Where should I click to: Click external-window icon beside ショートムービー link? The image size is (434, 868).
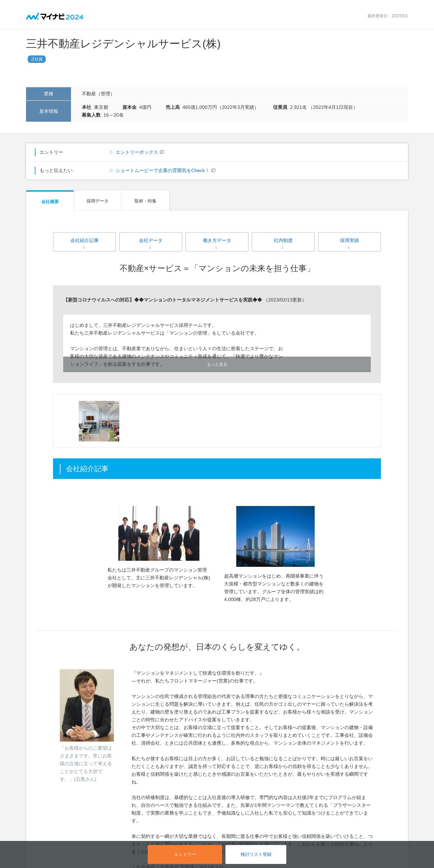[213, 170]
